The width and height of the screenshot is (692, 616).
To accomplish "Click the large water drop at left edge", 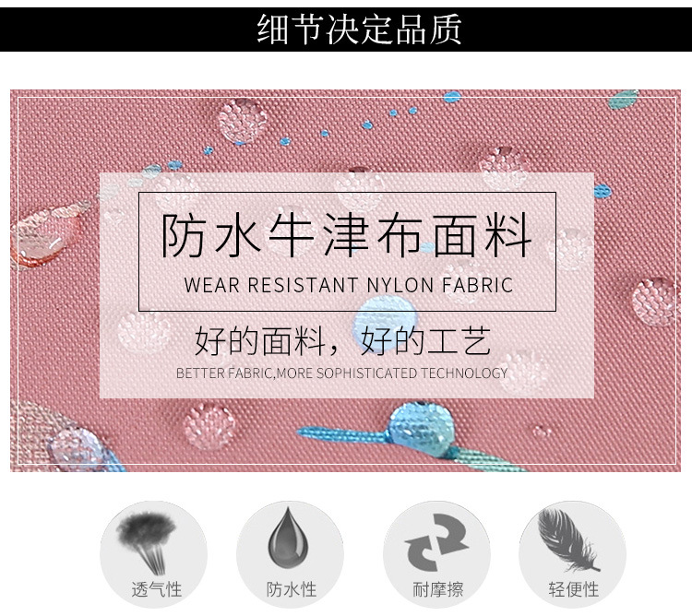I will (46, 236).
